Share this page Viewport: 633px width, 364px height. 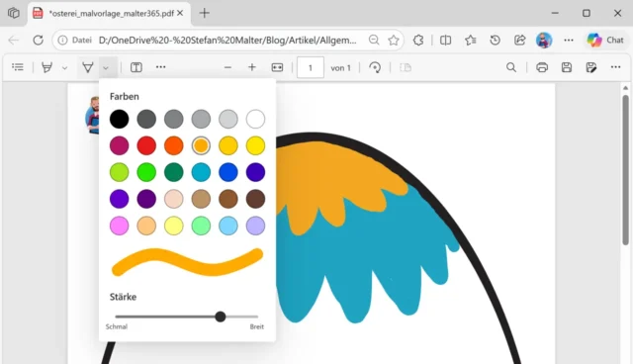coord(519,40)
